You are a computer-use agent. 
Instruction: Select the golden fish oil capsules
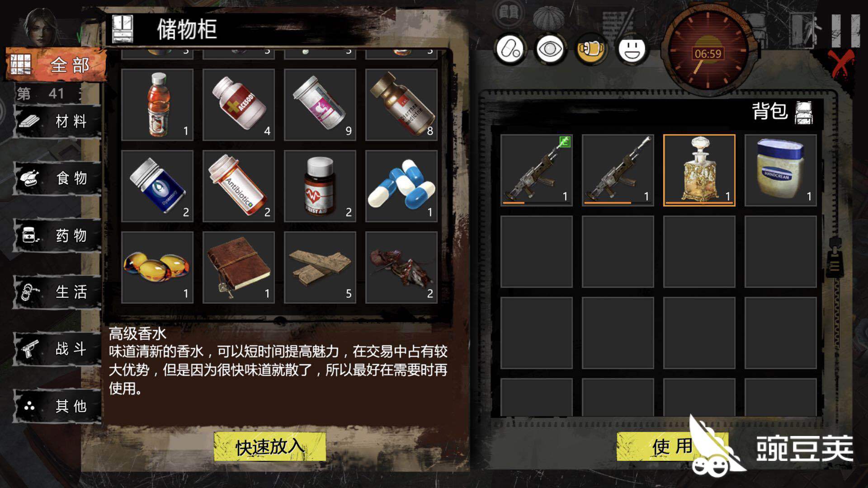(x=157, y=267)
